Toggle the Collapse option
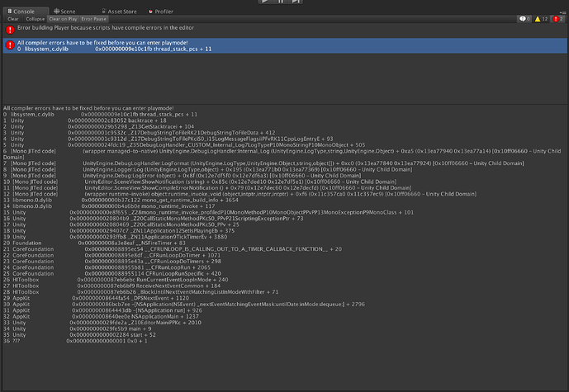The image size is (569, 392). (x=36, y=19)
